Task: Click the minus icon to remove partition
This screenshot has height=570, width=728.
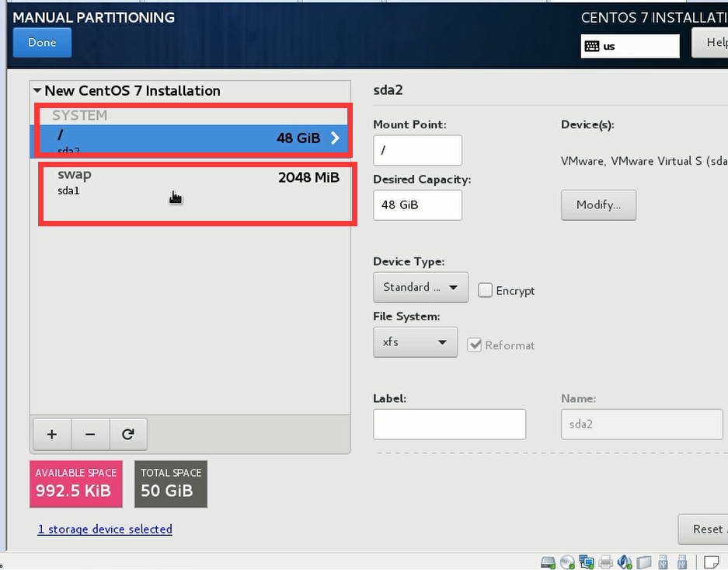Action: (x=90, y=435)
